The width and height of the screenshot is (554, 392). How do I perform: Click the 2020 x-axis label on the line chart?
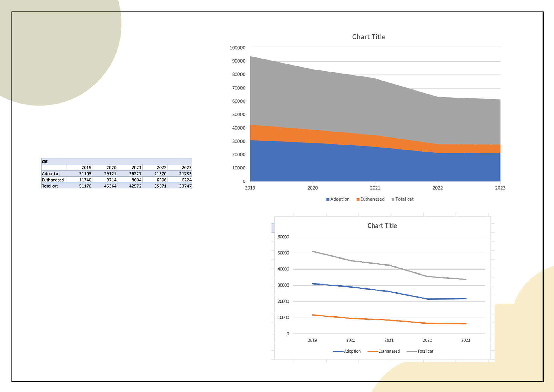[x=351, y=340]
